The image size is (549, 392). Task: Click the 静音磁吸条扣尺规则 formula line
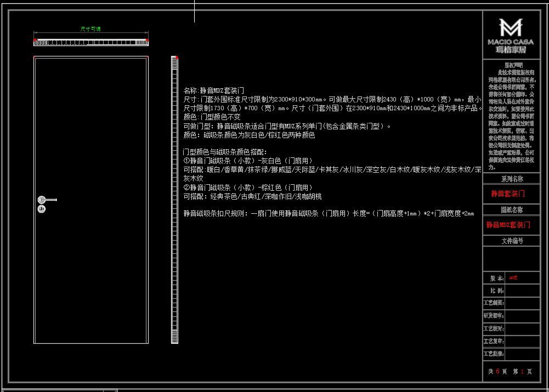point(328,213)
